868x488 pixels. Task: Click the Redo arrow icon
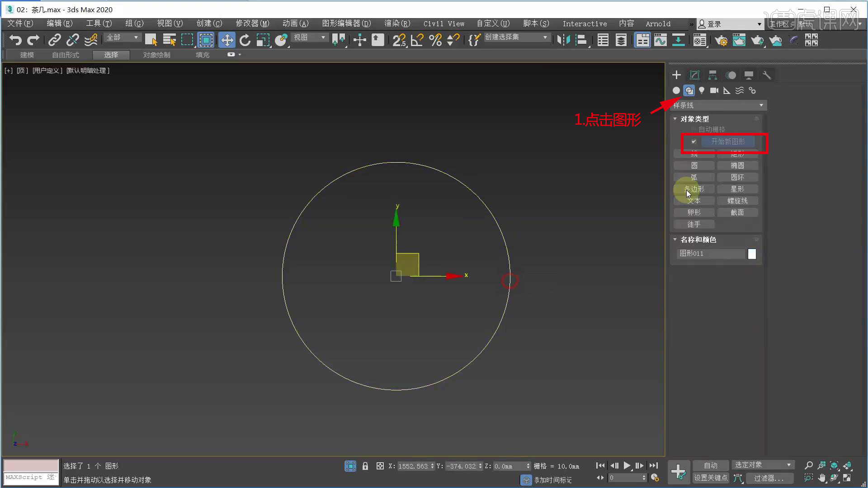point(33,40)
